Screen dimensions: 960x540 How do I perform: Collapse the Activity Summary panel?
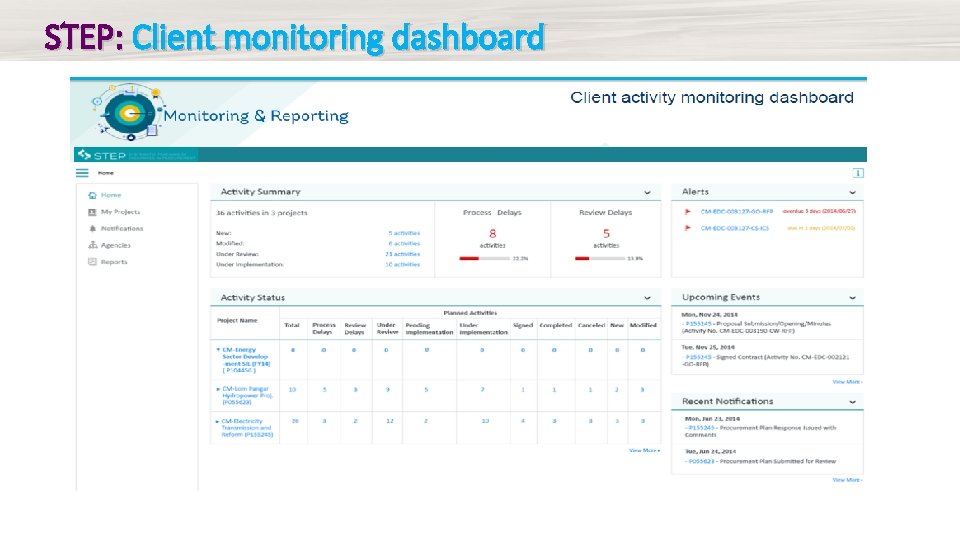click(x=647, y=193)
